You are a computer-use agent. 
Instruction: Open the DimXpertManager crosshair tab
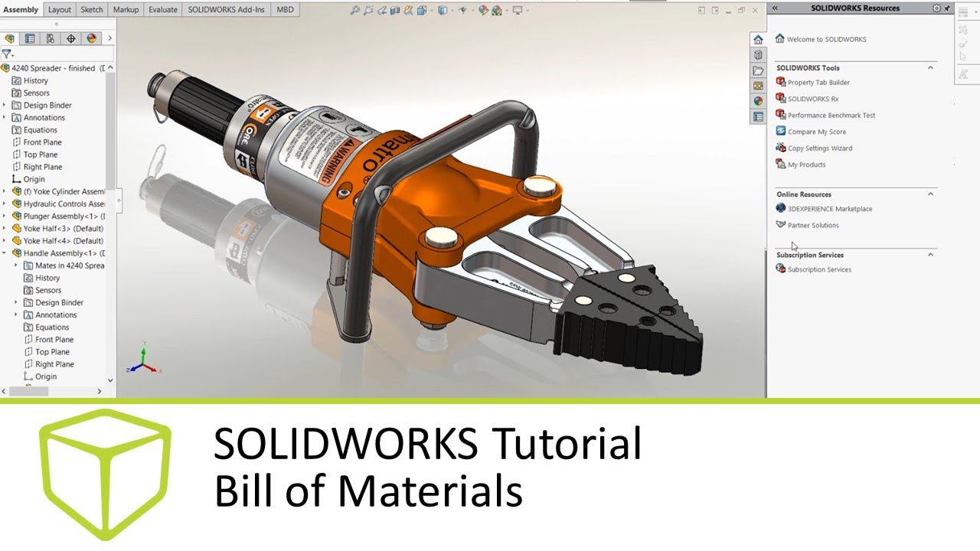(x=71, y=38)
